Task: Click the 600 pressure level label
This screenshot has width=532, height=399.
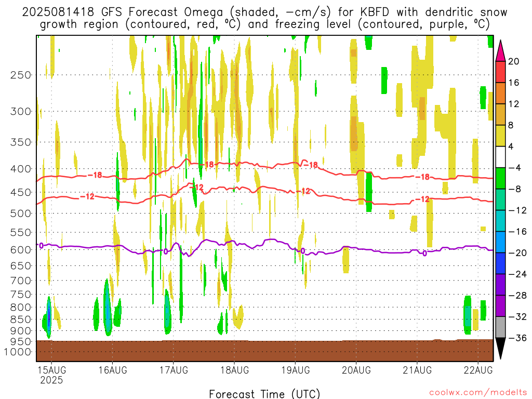Action: point(21,250)
